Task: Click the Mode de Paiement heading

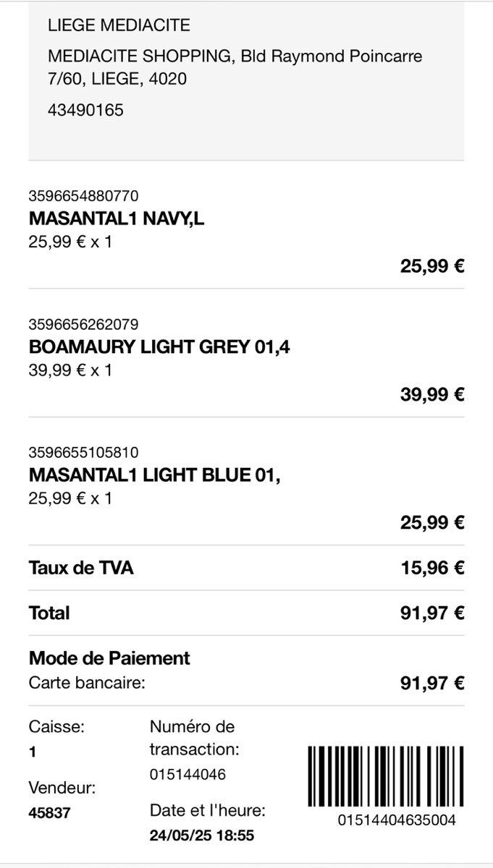Action: click(x=109, y=658)
